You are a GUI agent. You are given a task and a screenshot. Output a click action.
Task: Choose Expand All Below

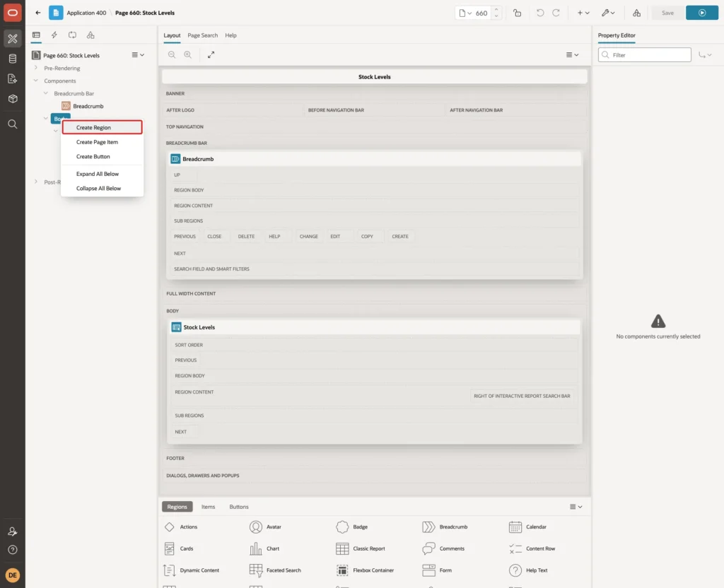(102, 174)
